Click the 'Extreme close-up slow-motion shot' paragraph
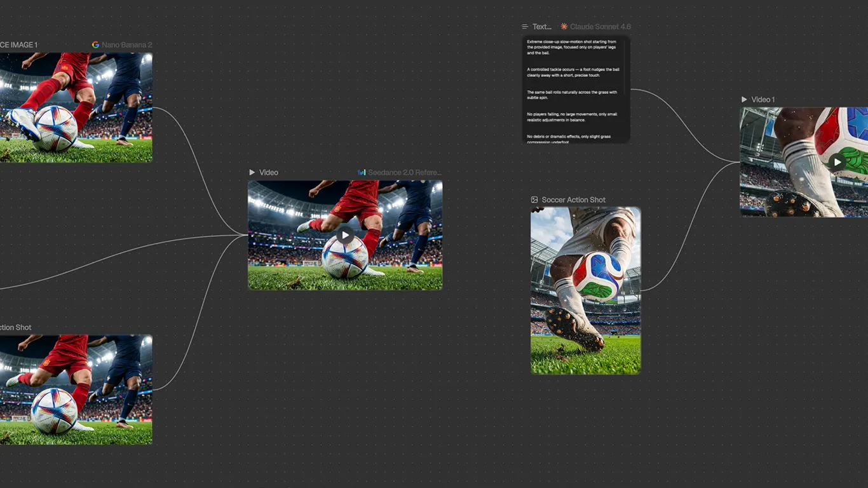 [x=572, y=47]
